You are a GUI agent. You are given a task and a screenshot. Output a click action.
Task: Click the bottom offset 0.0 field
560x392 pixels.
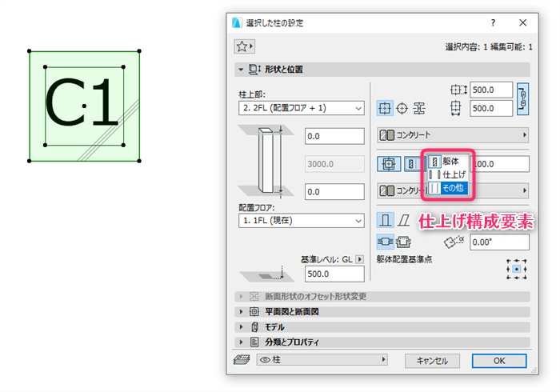[x=334, y=192]
